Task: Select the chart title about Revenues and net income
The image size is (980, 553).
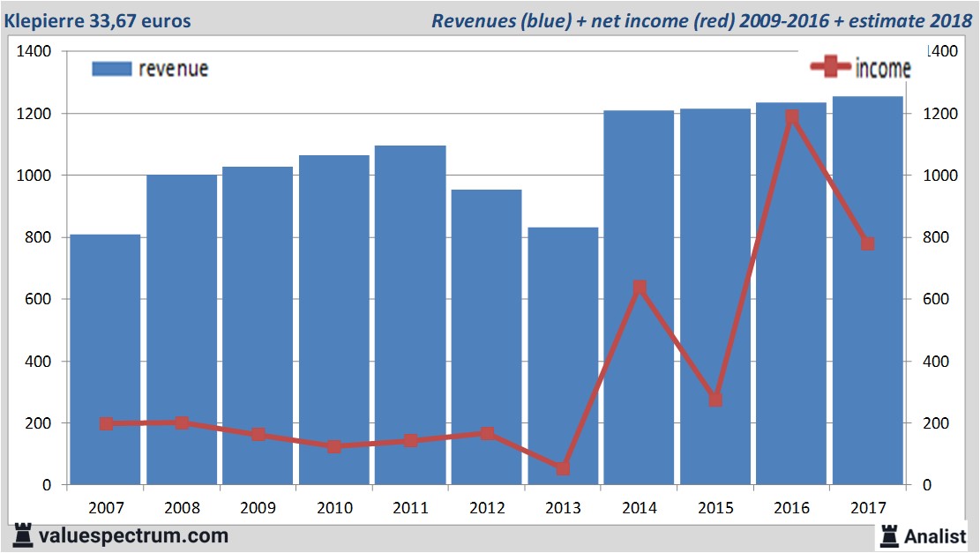Action: pyautogui.click(x=699, y=21)
